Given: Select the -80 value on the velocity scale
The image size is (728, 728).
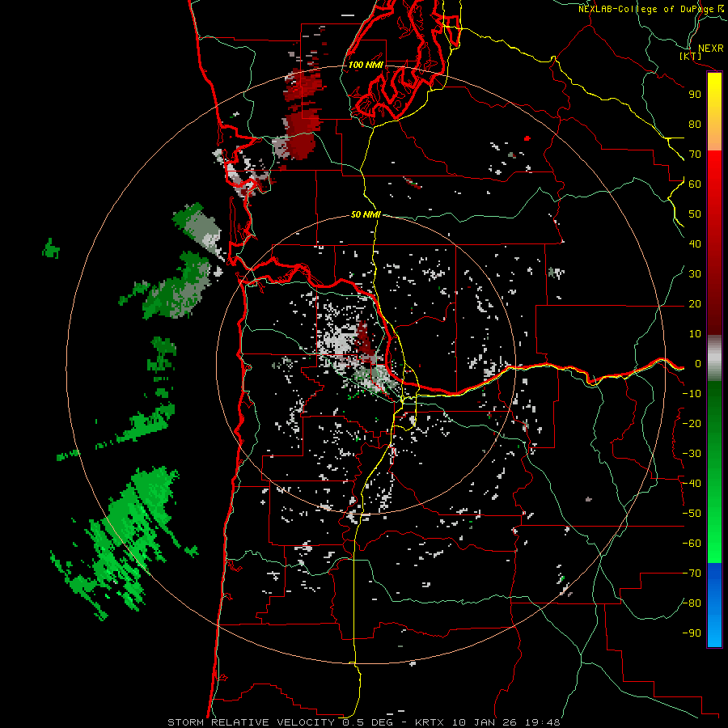Looking at the screenshot, I should pos(692,603).
